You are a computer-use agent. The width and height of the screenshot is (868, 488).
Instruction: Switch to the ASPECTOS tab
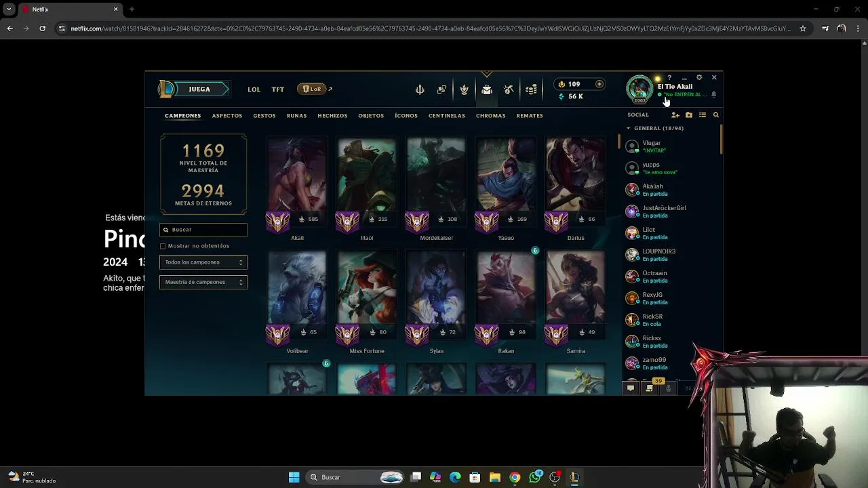click(227, 116)
